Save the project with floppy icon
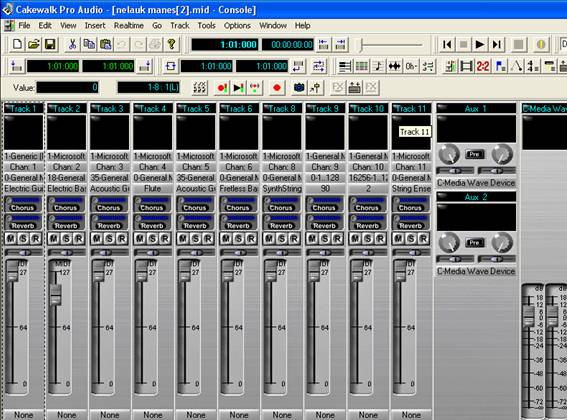 [50, 44]
